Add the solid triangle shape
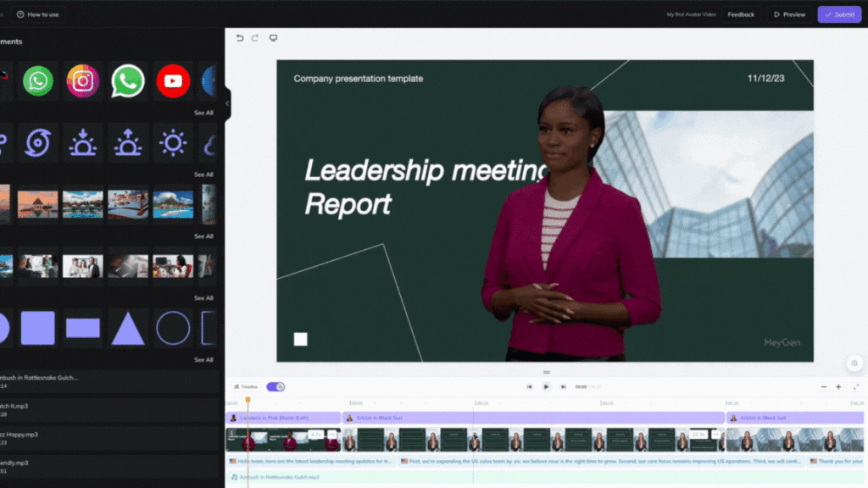Screen dimensions: 868x488 128,328
